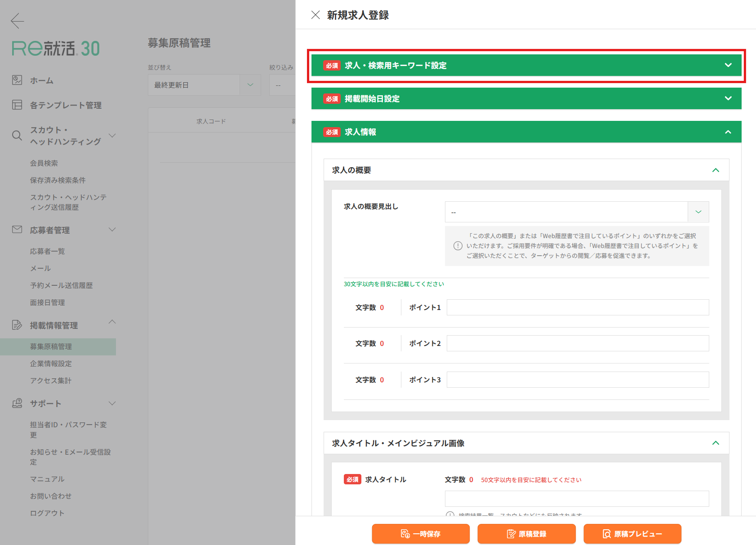This screenshot has height=545, width=756.
Task: Click the ホーム icon in the sidebar
Action: tap(17, 80)
